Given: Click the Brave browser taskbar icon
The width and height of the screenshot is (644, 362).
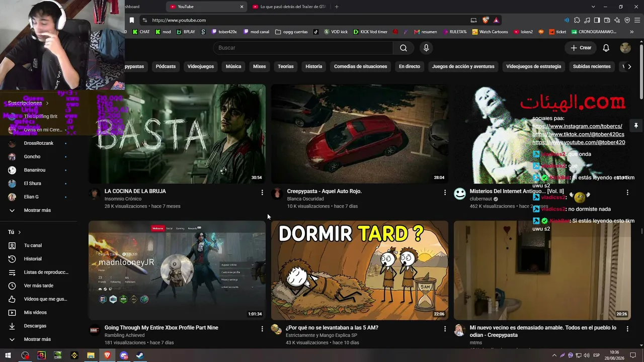Looking at the screenshot, I should [x=107, y=355].
